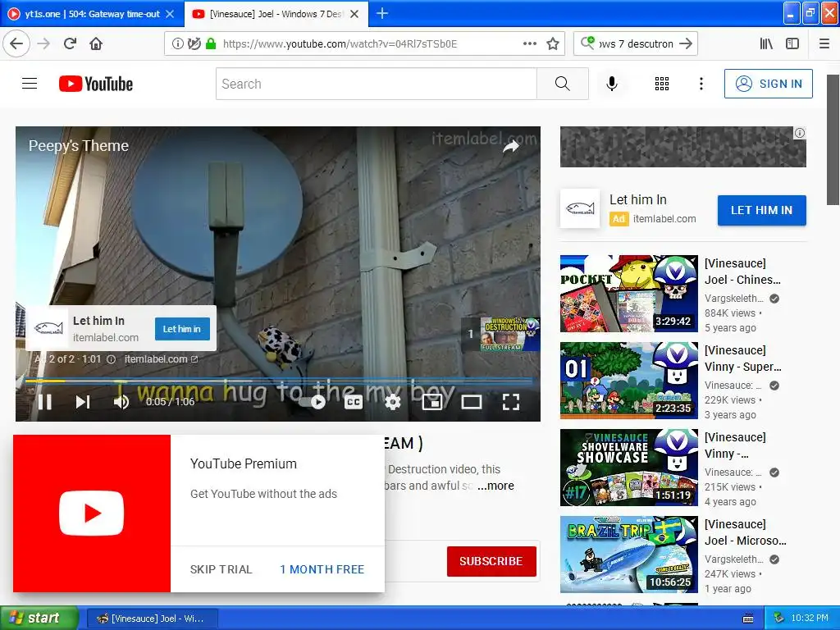
Task: Reload the current page
Action: pyautogui.click(x=70, y=43)
